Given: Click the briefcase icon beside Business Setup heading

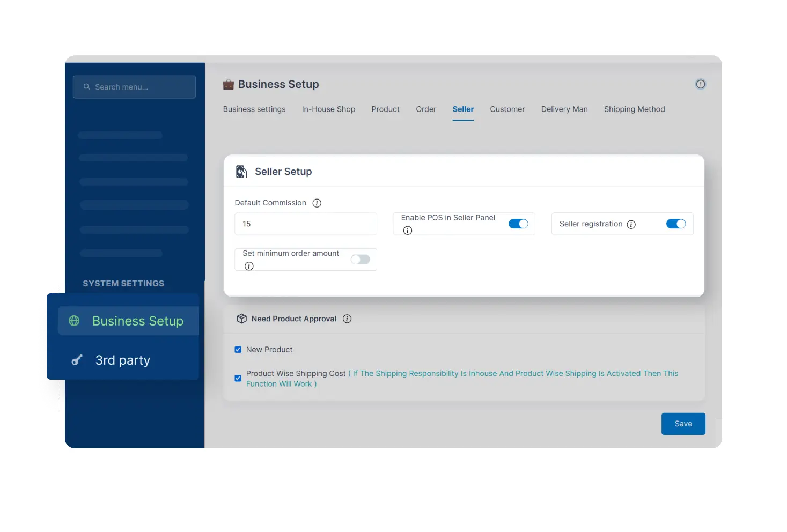Looking at the screenshot, I should point(228,84).
